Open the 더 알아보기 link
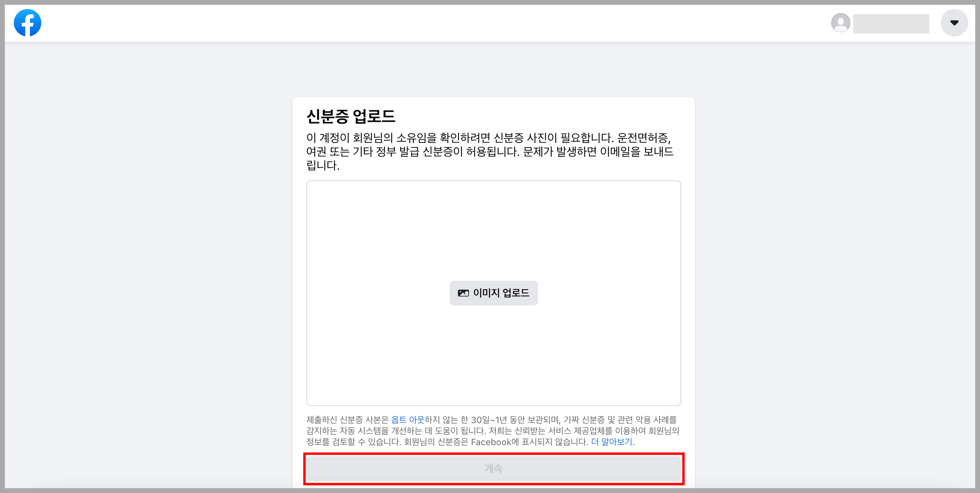980x493 pixels. click(611, 442)
